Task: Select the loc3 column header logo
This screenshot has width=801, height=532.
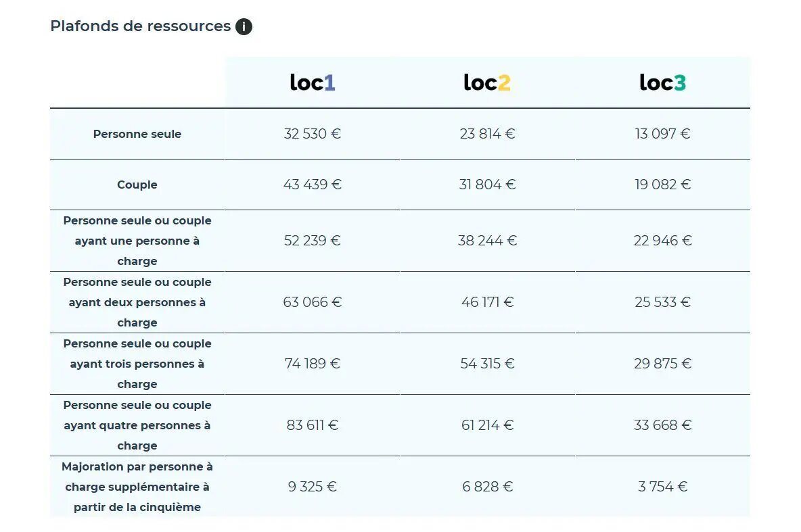Action: point(662,82)
